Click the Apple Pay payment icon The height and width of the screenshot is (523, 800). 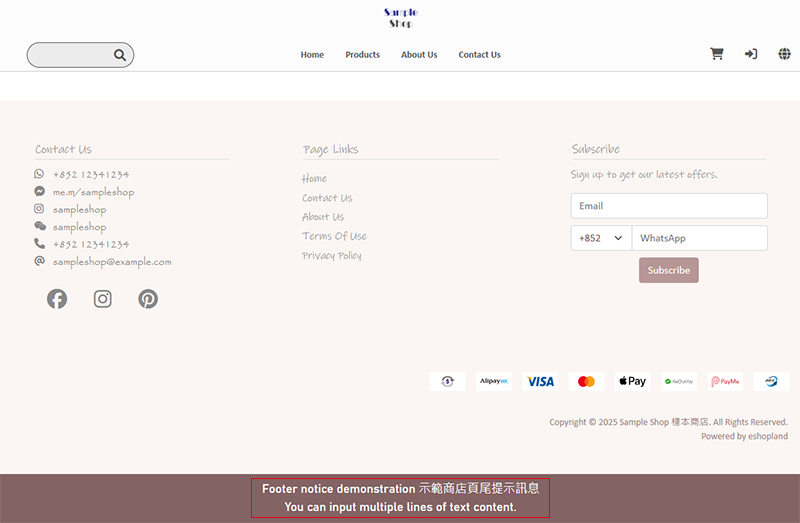[632, 381]
